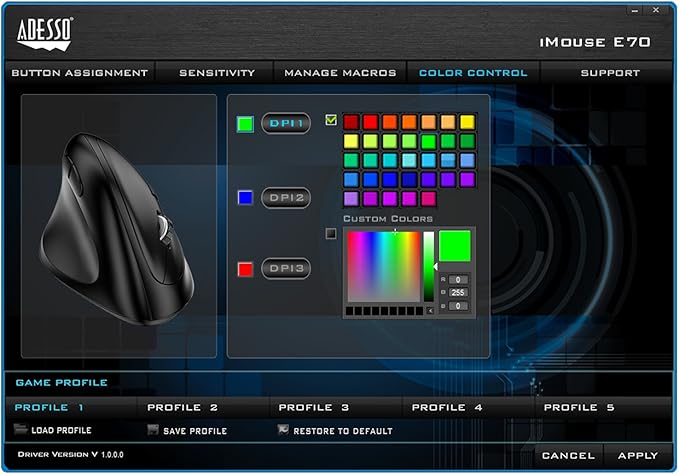Pick the pure green swatch in second row

click(429, 141)
